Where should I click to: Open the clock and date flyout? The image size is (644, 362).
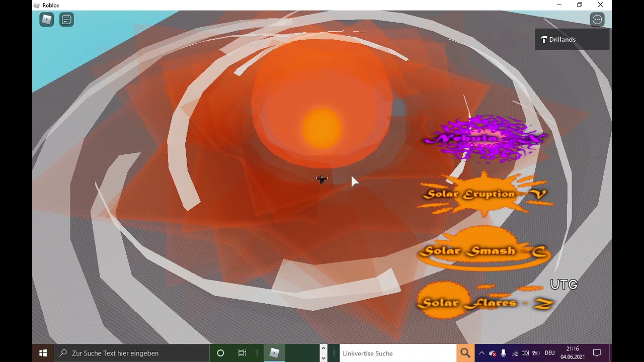[572, 353]
